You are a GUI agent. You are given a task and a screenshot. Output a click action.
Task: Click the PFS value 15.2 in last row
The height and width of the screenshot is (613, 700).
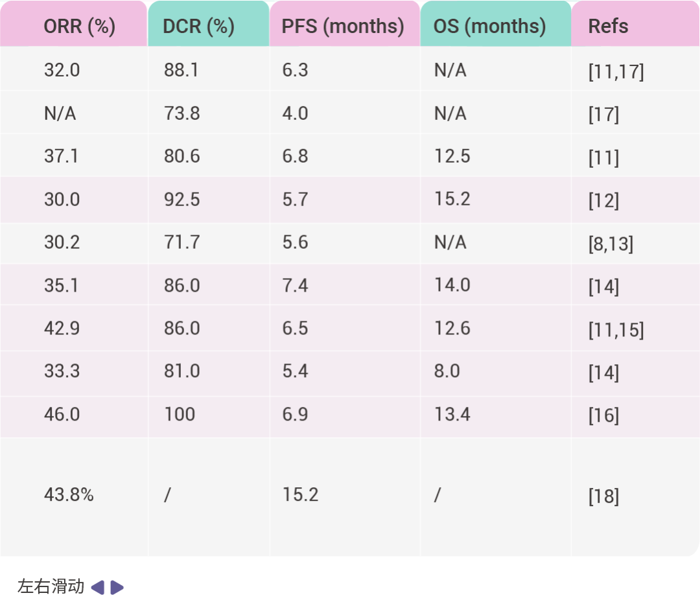click(x=300, y=495)
